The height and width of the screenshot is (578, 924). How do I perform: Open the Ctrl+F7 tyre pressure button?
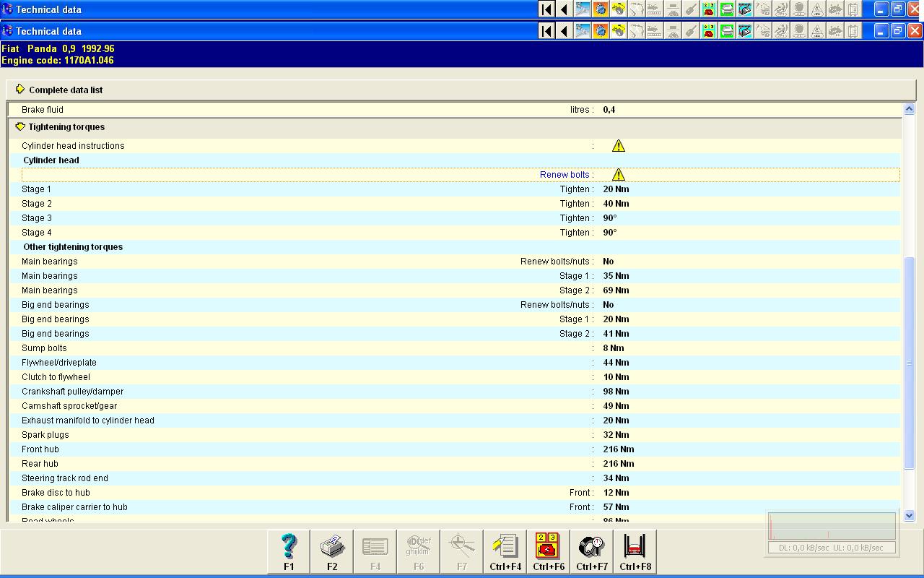coord(592,552)
